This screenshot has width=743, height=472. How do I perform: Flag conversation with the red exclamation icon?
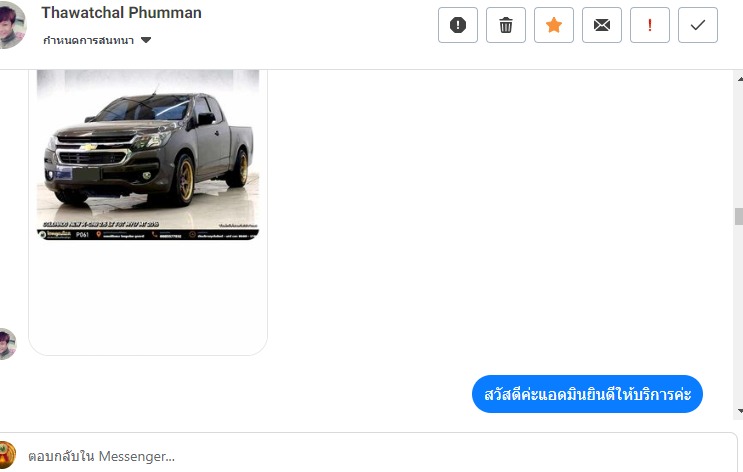point(650,25)
